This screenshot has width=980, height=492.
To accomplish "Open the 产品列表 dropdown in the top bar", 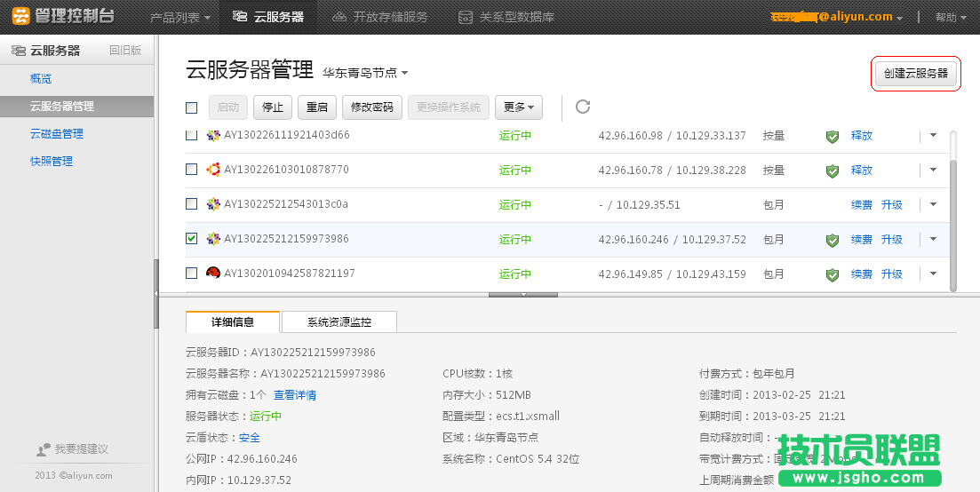I will point(180,17).
